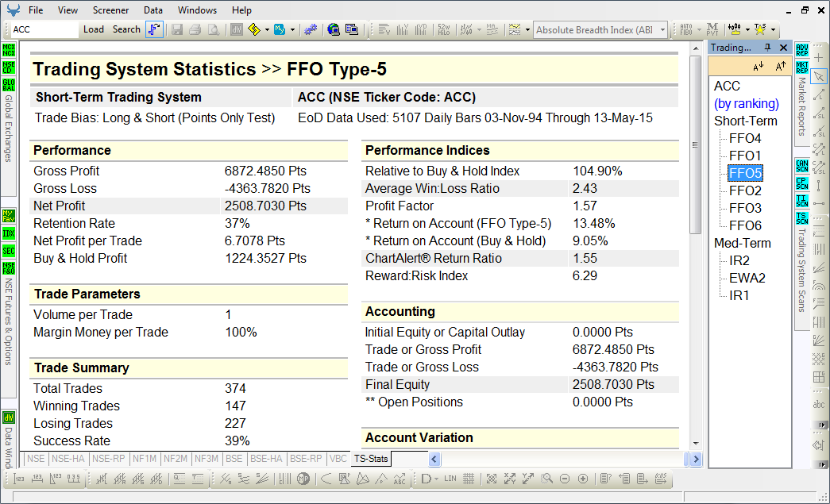
Task: Open the dropdown arrow beside the AUTO FIBO icon
Action: [x=699, y=29]
